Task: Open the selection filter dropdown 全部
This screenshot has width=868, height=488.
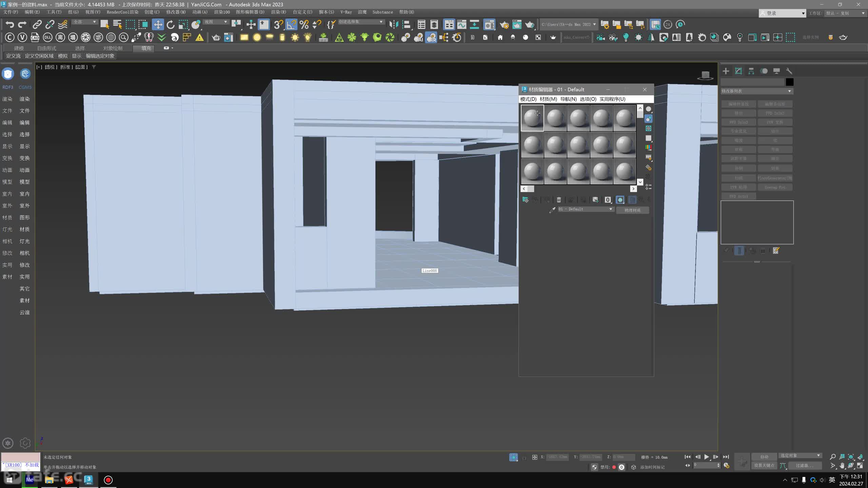Action: pos(85,22)
